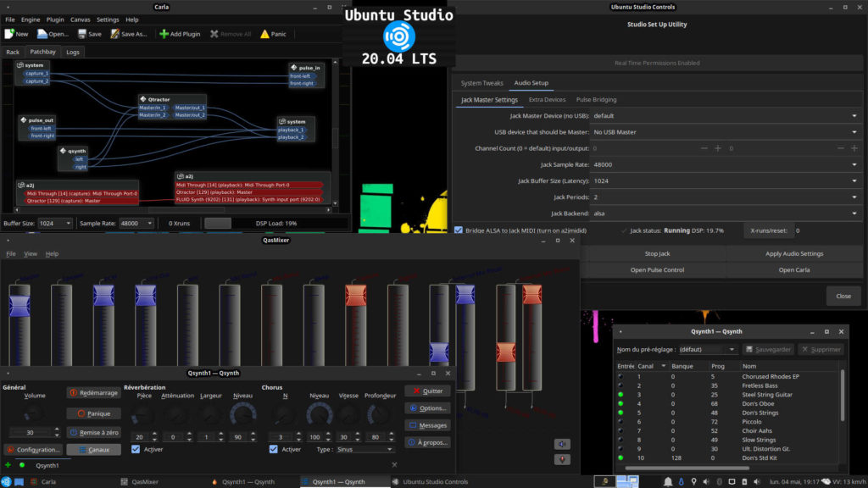Click the speaker icon in QasMixer
This screenshot has height=488, width=868.
tap(562, 444)
